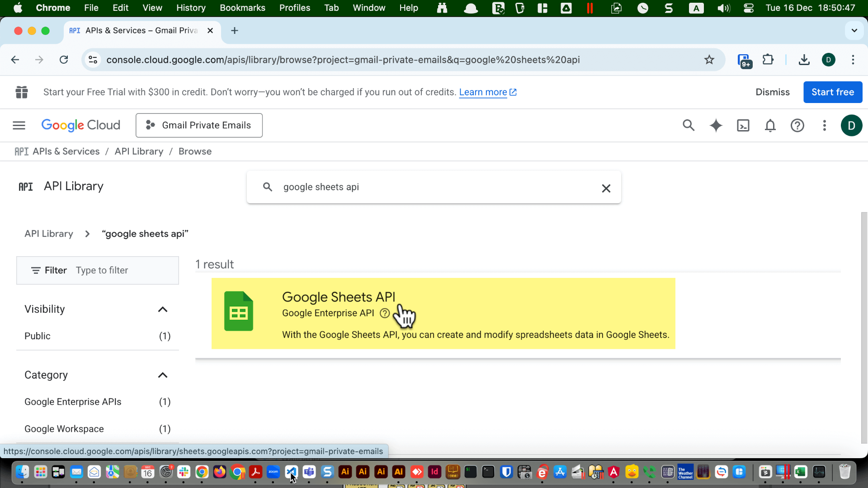Collapse the Visibility filter section
Screen dimensions: 868x488
pyautogui.click(x=162, y=309)
